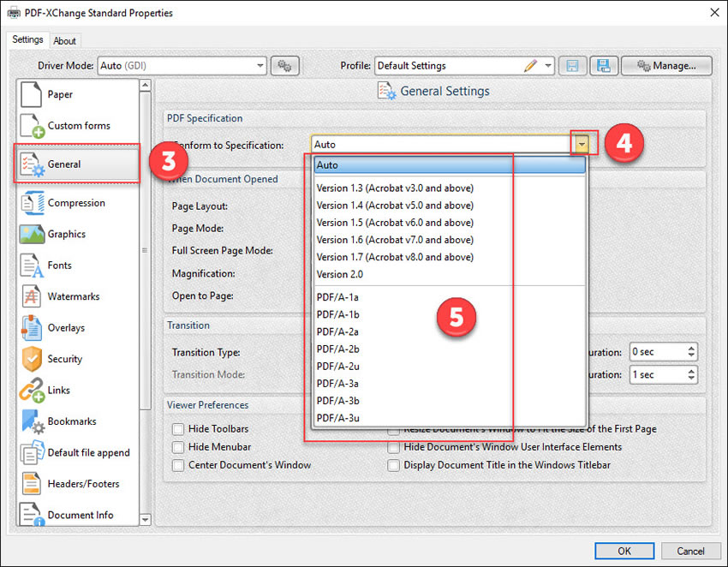Select PDF/A-3b specification
728x567 pixels.
(x=450, y=400)
